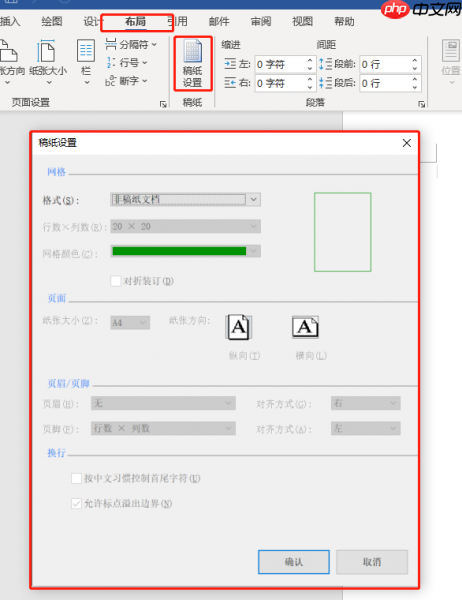Open the 分隔符 breaks menu
The image size is (462, 600).
tap(131, 44)
